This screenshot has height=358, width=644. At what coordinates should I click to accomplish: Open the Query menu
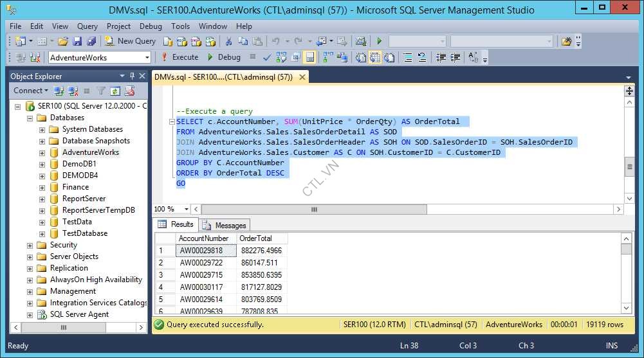[x=87, y=26]
